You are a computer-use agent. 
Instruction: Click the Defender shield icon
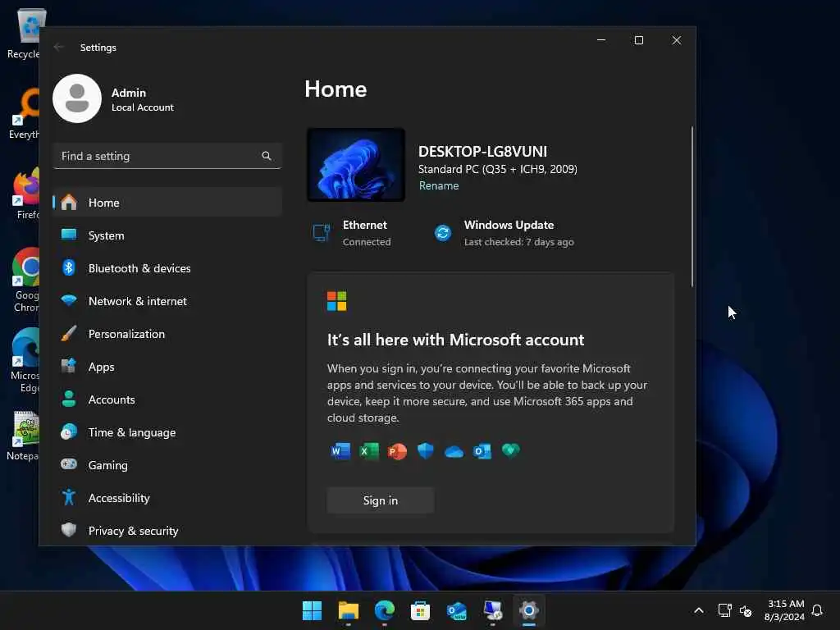point(426,451)
